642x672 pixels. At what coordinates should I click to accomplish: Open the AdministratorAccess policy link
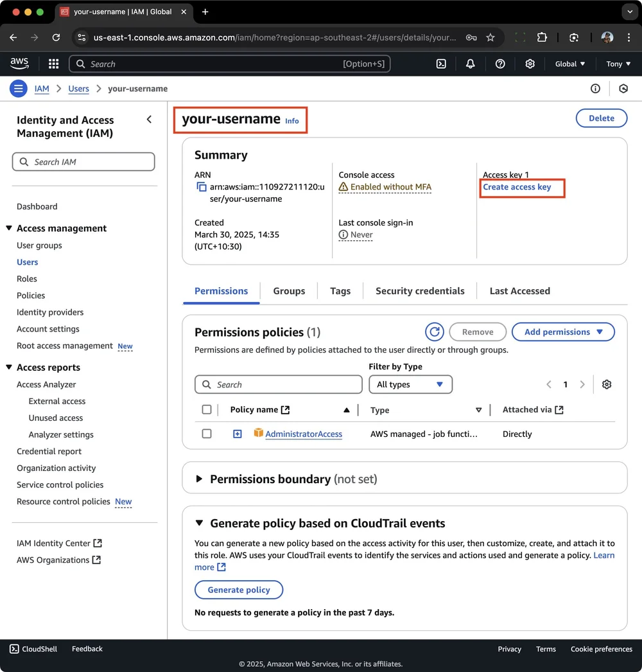(304, 434)
